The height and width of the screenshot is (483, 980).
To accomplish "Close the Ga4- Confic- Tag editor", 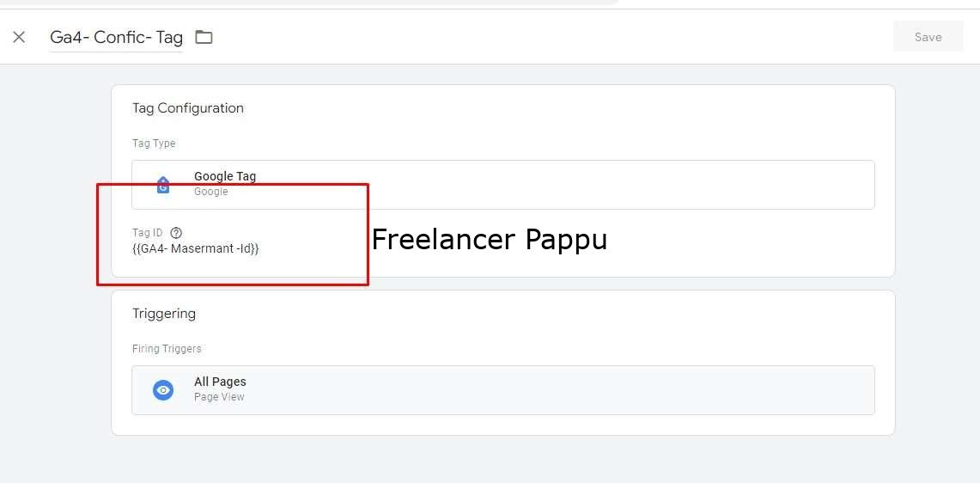I will pyautogui.click(x=20, y=37).
